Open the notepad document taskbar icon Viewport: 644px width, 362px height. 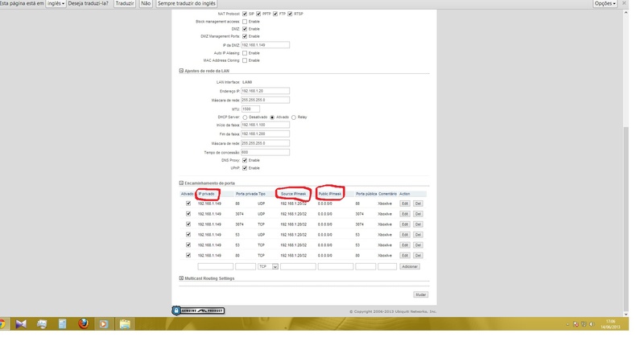pyautogui.click(x=63, y=324)
